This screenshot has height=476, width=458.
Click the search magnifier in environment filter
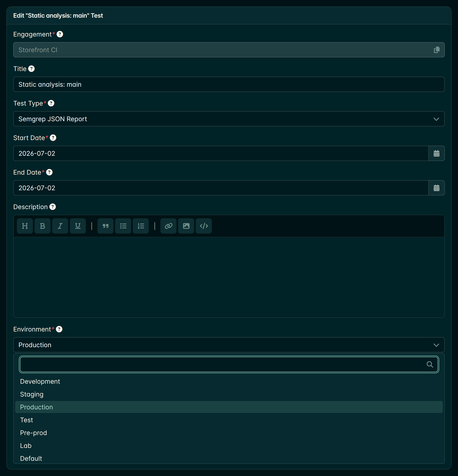(430, 364)
